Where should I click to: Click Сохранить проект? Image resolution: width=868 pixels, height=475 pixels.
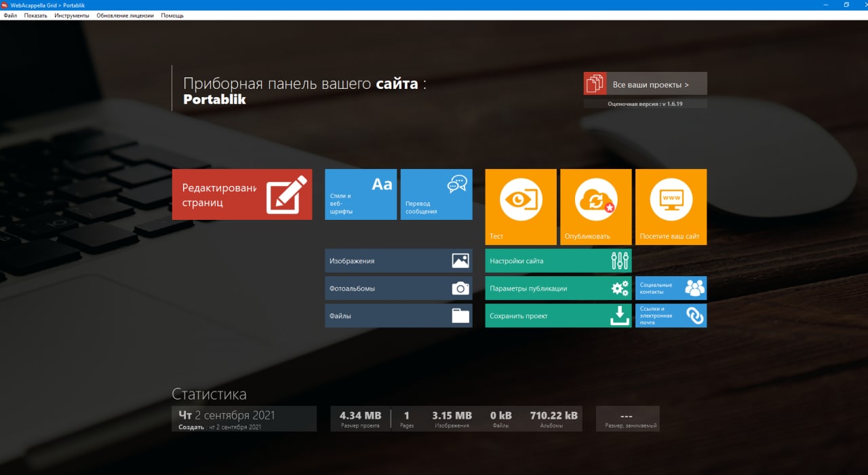558,316
